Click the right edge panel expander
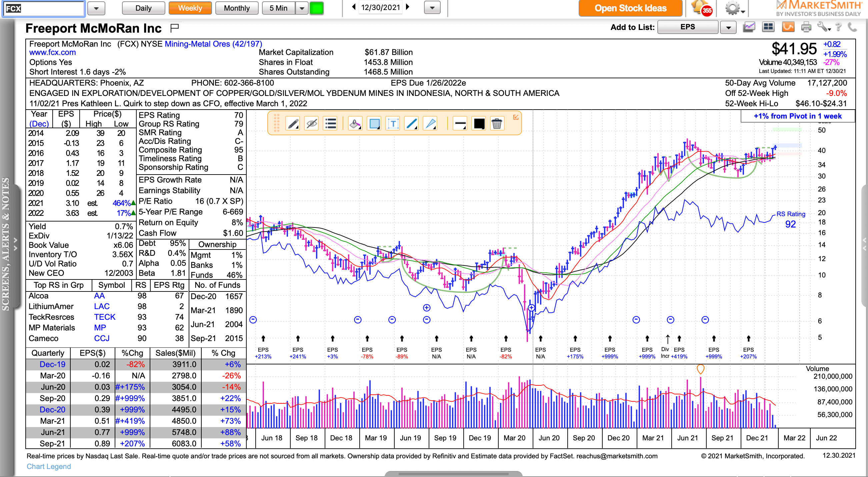 pos(865,244)
